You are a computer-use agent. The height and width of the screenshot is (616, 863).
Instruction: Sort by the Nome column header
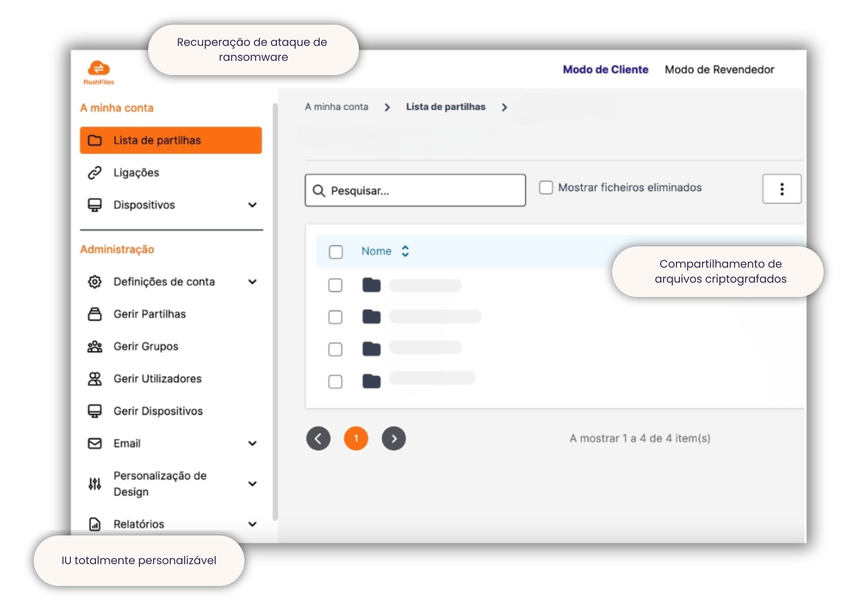pos(376,251)
